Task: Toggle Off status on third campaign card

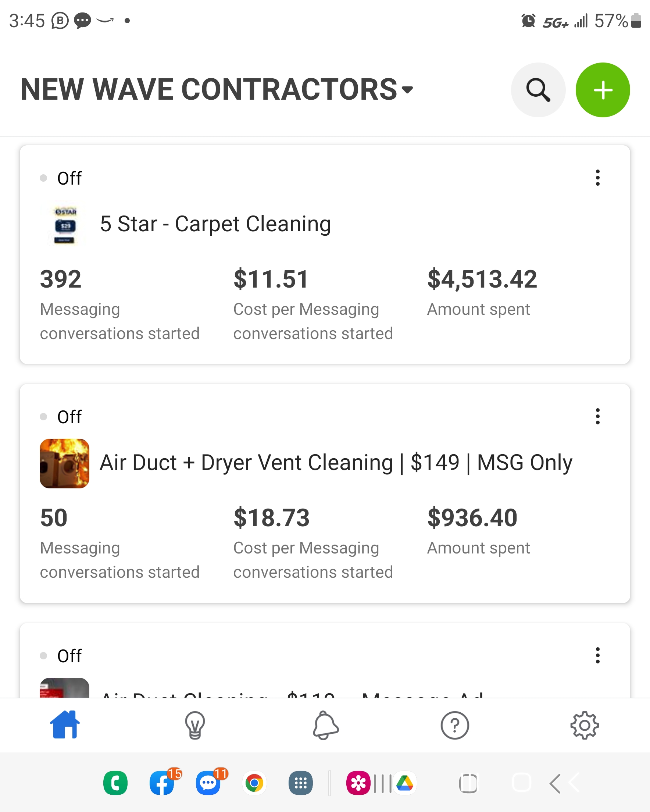Action: click(x=61, y=656)
